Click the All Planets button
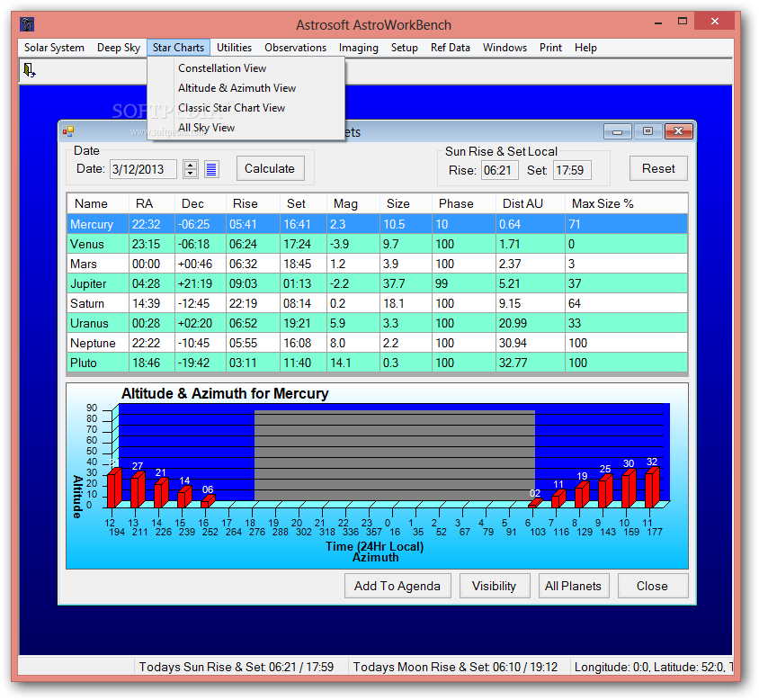 pos(574,586)
